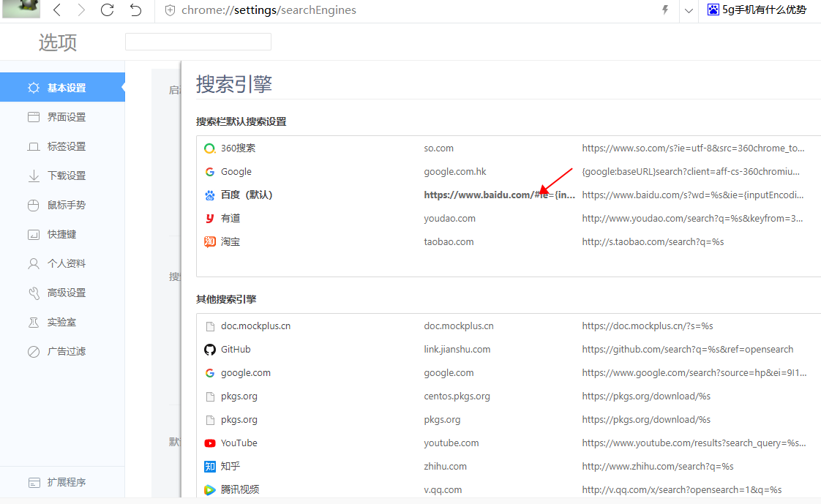
Task: Click the settings search input field
Action: [198, 42]
